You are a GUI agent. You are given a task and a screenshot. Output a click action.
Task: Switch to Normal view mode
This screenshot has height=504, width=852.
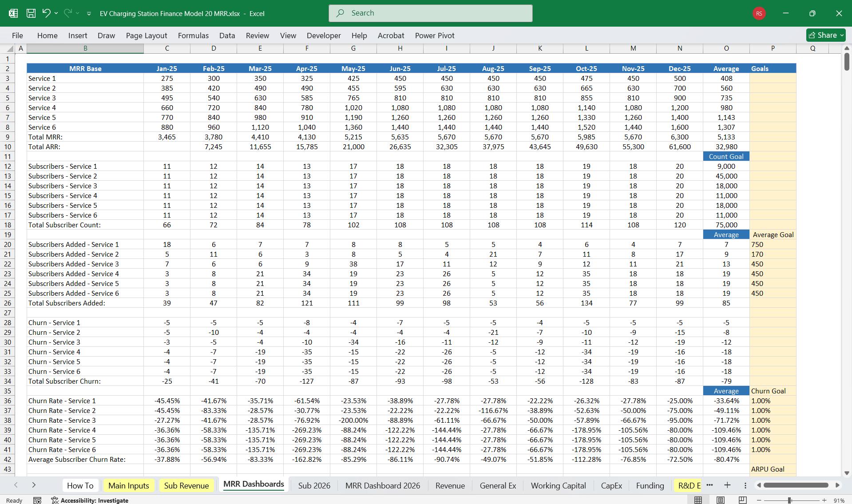pos(698,500)
